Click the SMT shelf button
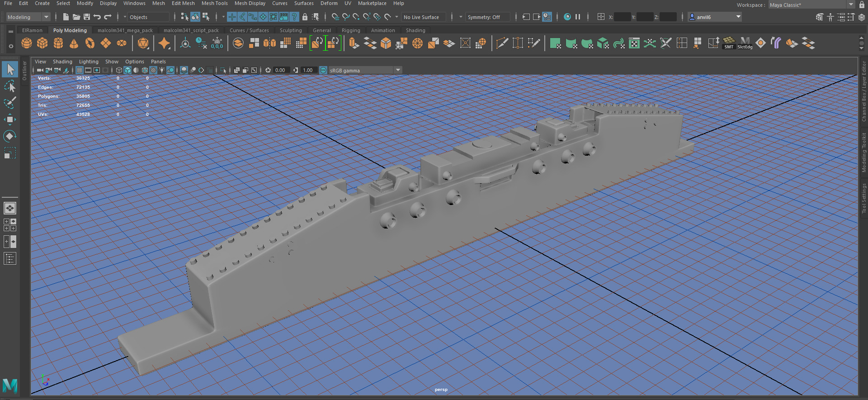 point(729,43)
